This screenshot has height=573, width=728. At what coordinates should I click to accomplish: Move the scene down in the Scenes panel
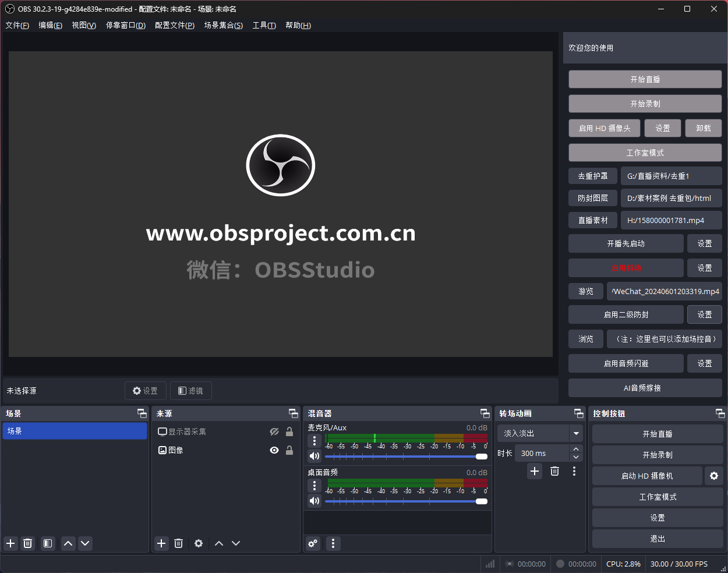coord(85,543)
